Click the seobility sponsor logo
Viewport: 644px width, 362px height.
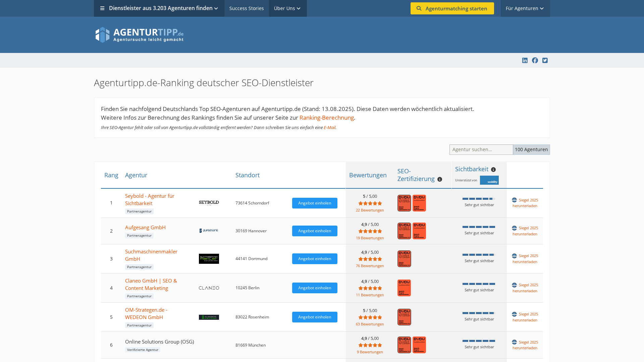(x=489, y=180)
